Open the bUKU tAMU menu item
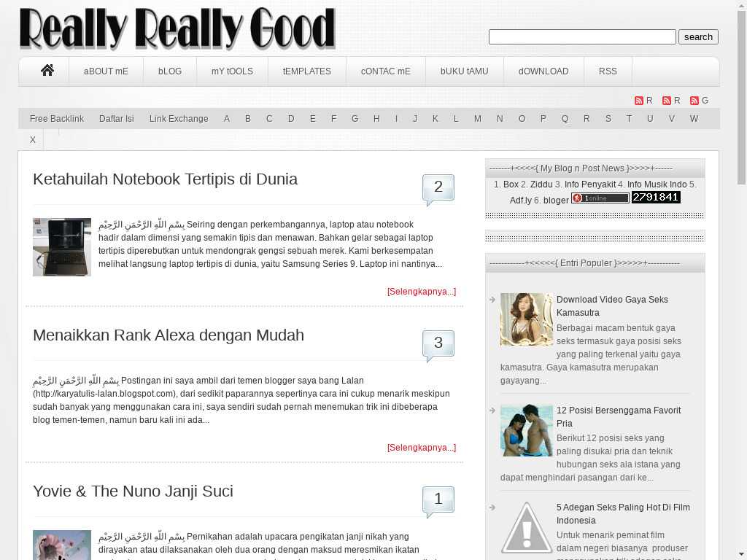The height and width of the screenshot is (560, 747). pyautogui.click(x=465, y=71)
